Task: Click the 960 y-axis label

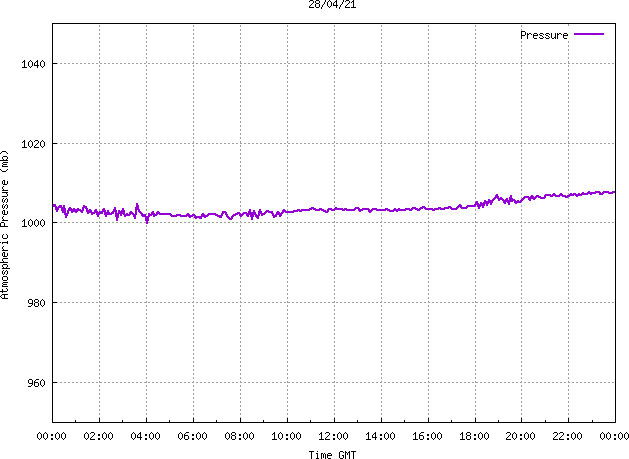Action: 37,383
